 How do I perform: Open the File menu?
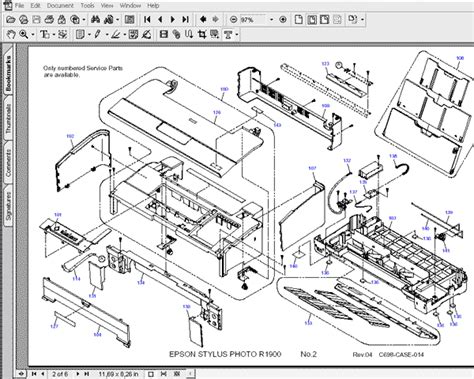click(x=19, y=6)
